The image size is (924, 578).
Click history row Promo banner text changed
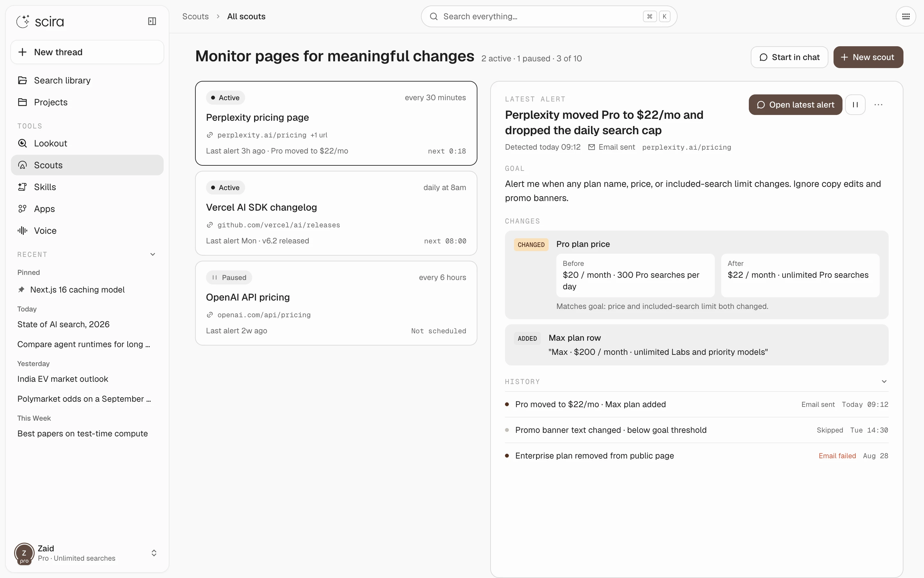tap(697, 430)
